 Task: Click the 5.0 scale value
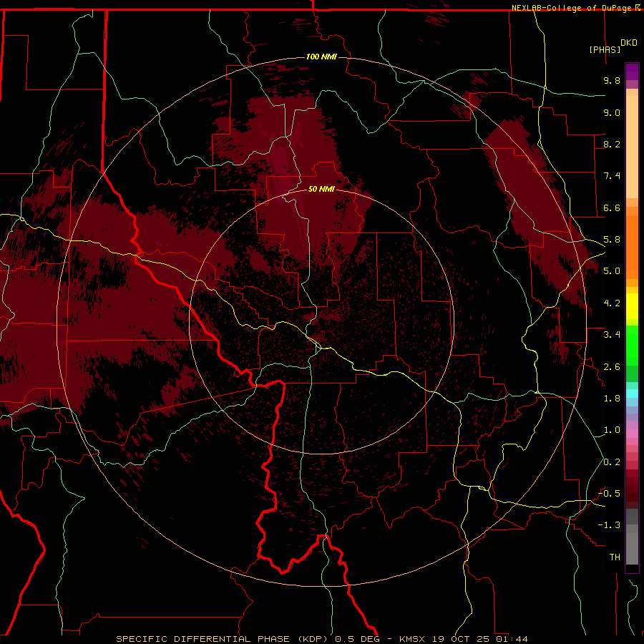point(612,271)
